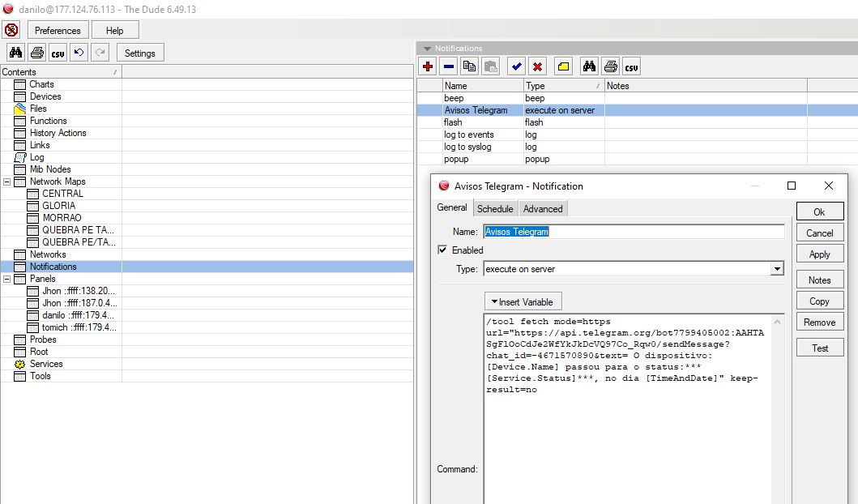Click CSV export icon in Notifications toolbar
Screen dimensions: 858x504
[631, 66]
